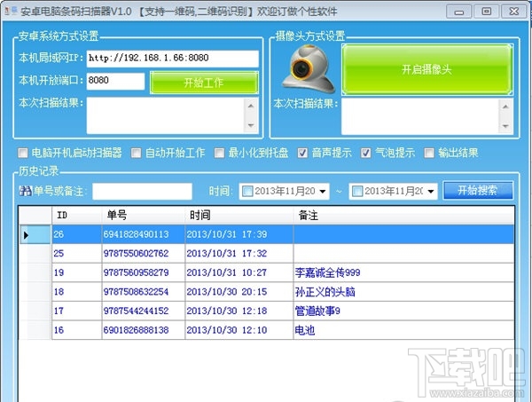Viewport: 532px width, 402px height.
Task: Focus the 本机开放端口 port field
Action: (x=115, y=81)
